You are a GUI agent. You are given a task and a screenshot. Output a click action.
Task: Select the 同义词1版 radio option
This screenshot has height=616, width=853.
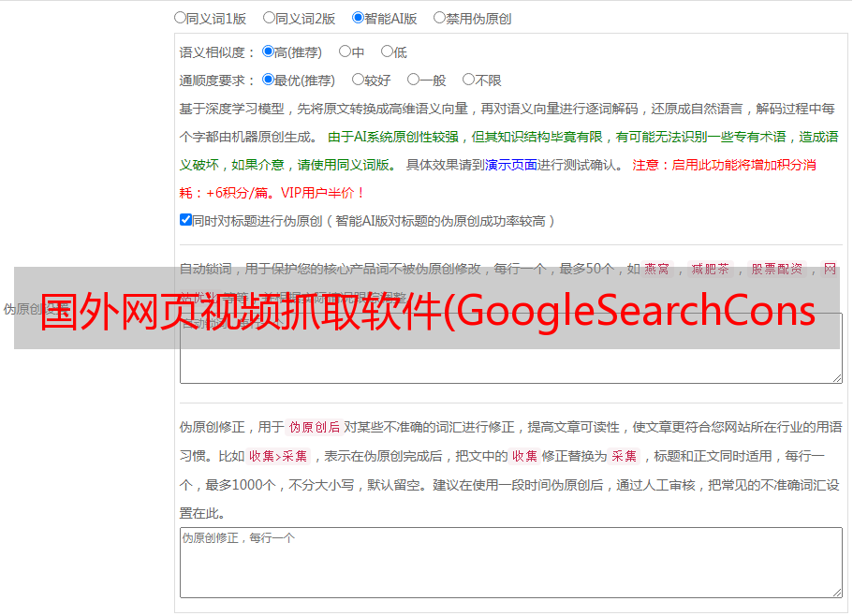[x=180, y=18]
